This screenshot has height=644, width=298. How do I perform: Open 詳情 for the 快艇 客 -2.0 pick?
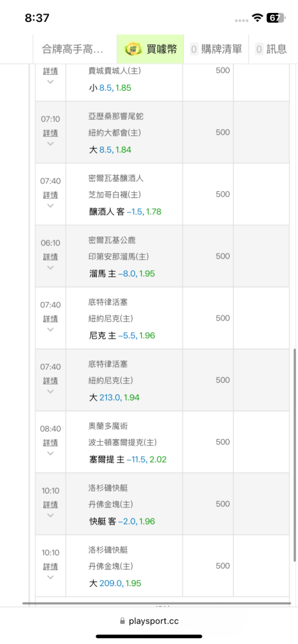click(x=50, y=504)
